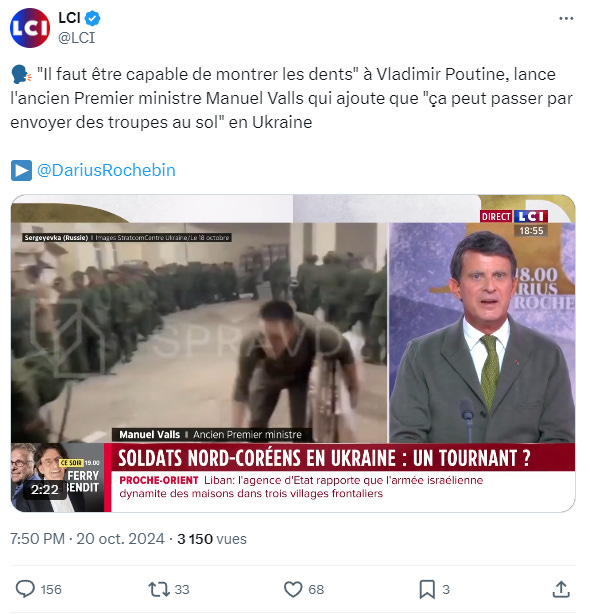This screenshot has width=590, height=614.
Task: Click the LCI display name
Action: pyautogui.click(x=69, y=18)
